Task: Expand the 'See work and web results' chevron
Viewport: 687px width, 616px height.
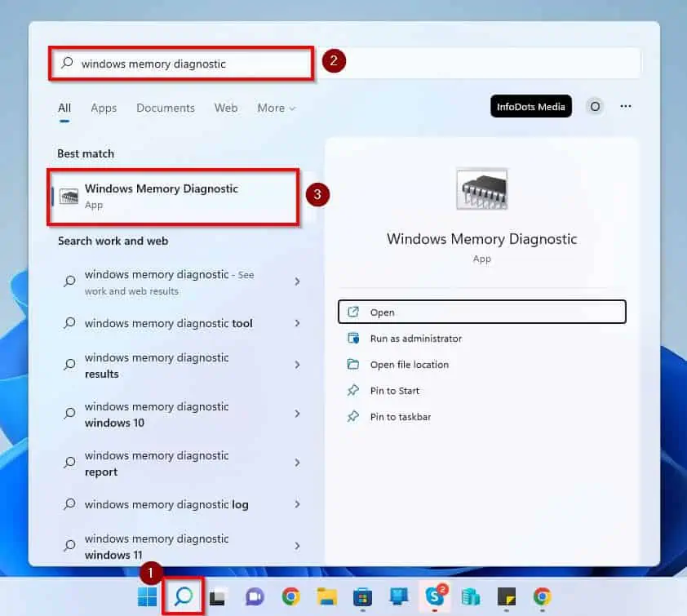Action: coord(298,281)
